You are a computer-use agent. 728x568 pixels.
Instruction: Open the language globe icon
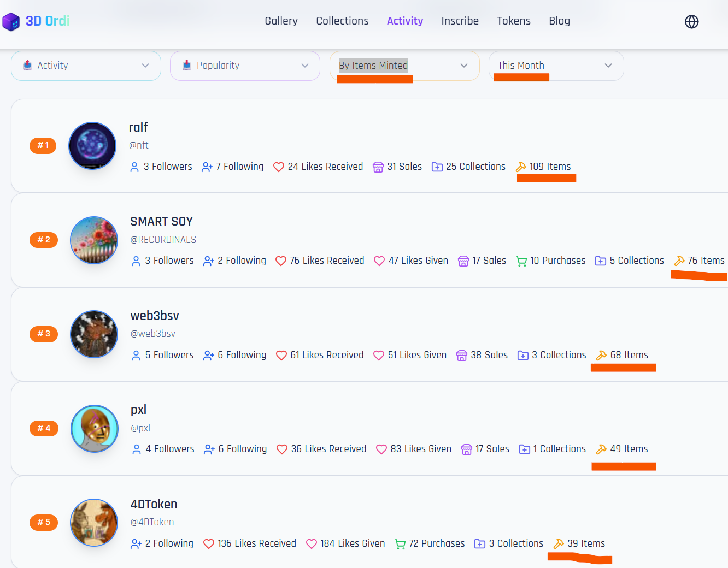click(x=691, y=21)
